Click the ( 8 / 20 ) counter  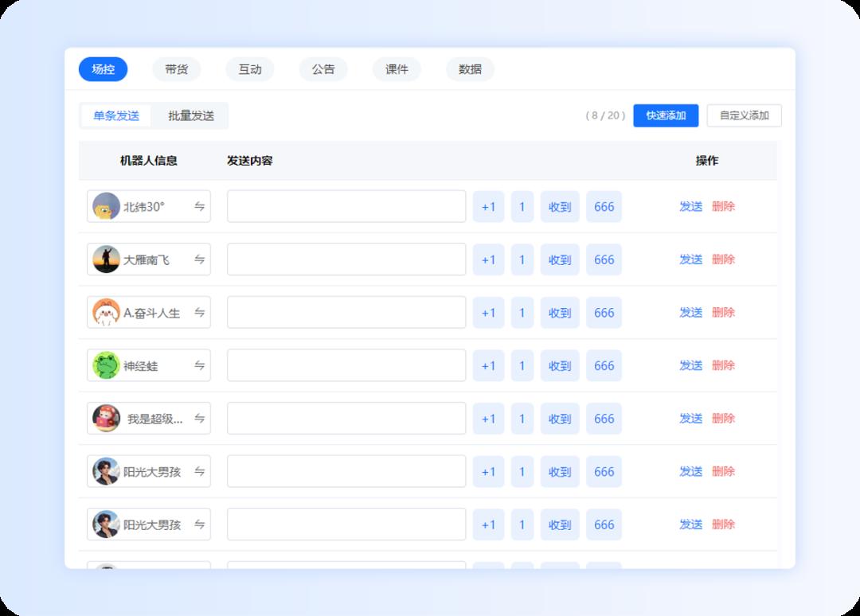(605, 115)
